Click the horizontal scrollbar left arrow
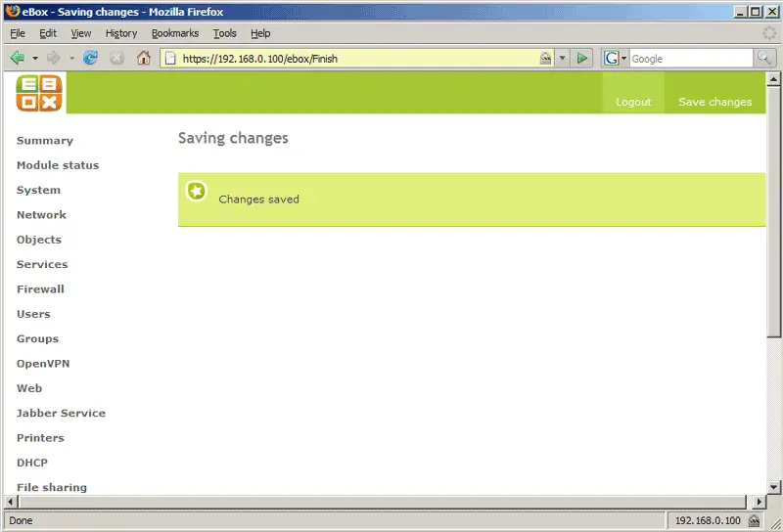 click(x=11, y=502)
